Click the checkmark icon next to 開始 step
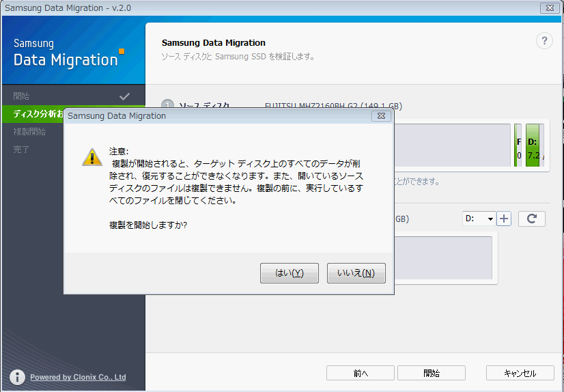564x392 pixels. point(124,96)
